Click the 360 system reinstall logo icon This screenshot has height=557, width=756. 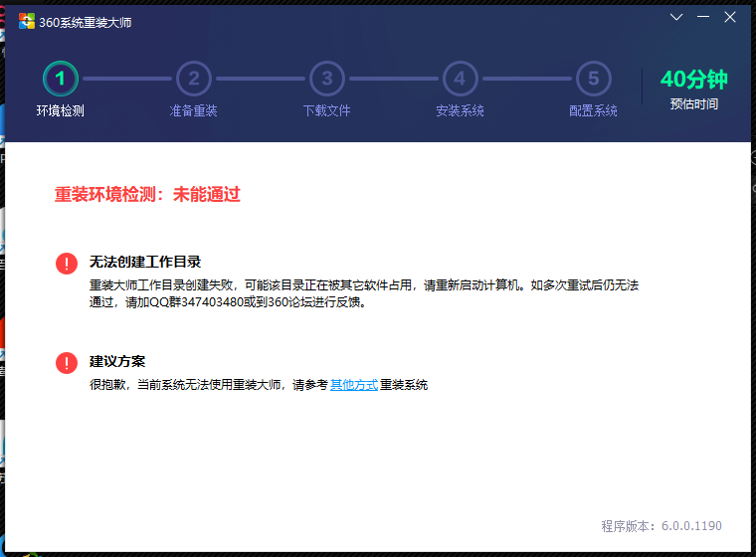click(27, 21)
